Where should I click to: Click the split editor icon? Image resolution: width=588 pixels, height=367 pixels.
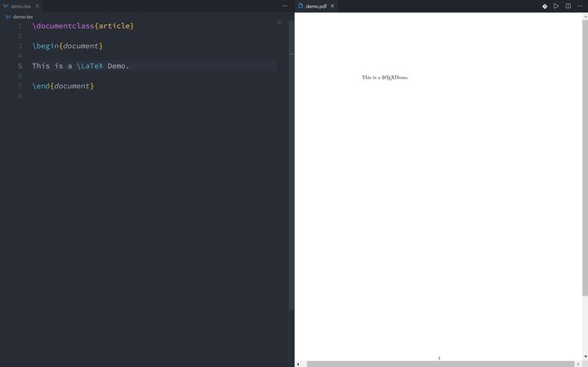[x=568, y=6]
